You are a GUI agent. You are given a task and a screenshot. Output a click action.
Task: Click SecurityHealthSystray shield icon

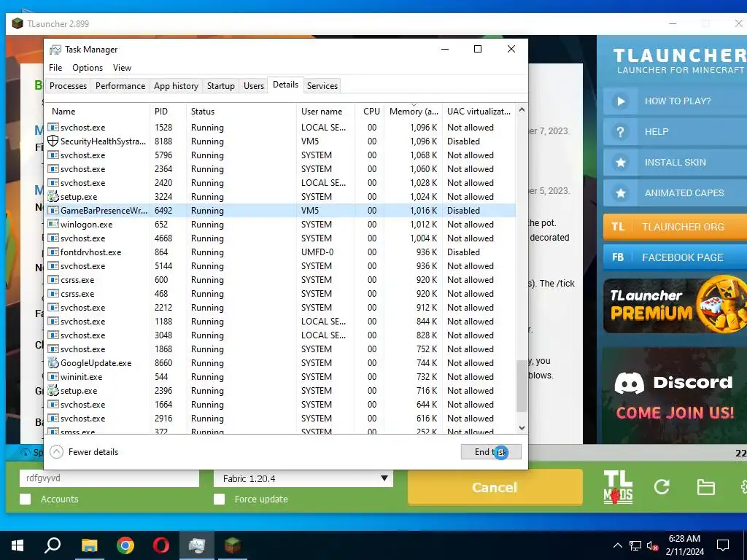point(53,141)
